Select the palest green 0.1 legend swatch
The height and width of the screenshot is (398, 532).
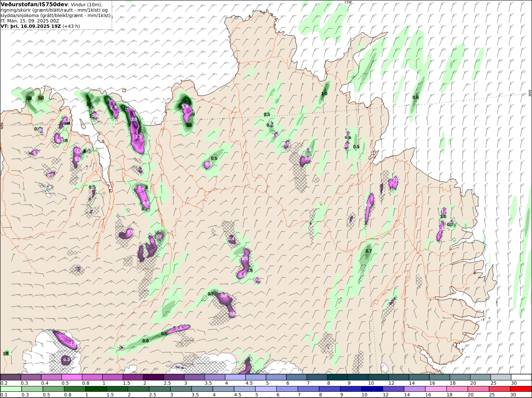point(10,389)
